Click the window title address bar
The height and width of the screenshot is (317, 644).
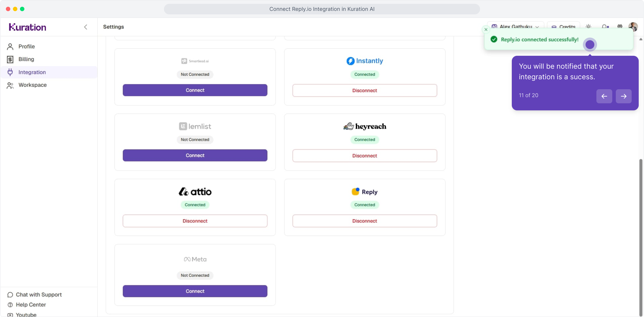point(322,9)
